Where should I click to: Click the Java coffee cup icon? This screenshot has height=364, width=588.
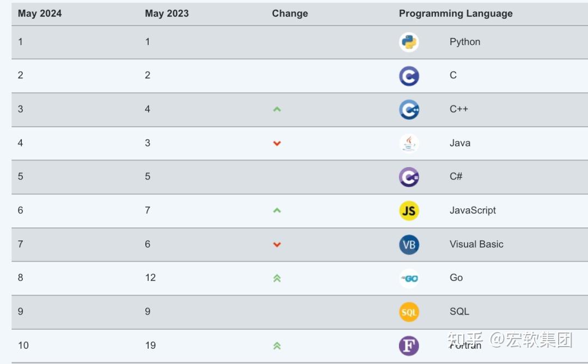(409, 143)
